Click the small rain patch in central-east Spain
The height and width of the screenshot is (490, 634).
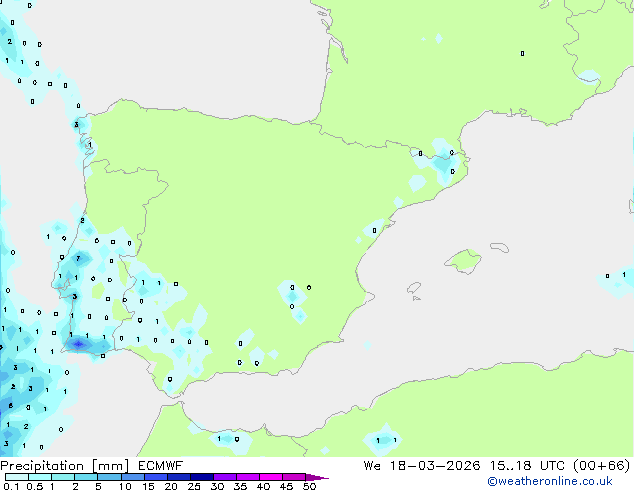293,292
